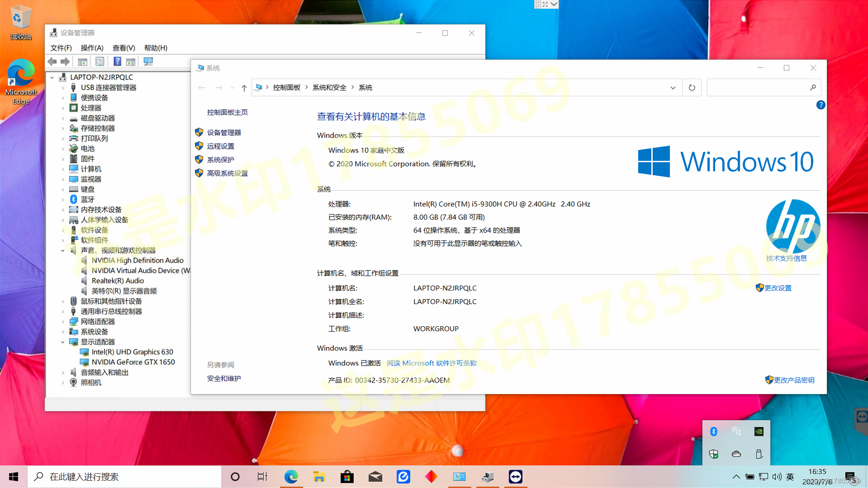Expand the 磁盘驱动器 node
Image resolution: width=868 pixels, height=488 pixels.
63,118
